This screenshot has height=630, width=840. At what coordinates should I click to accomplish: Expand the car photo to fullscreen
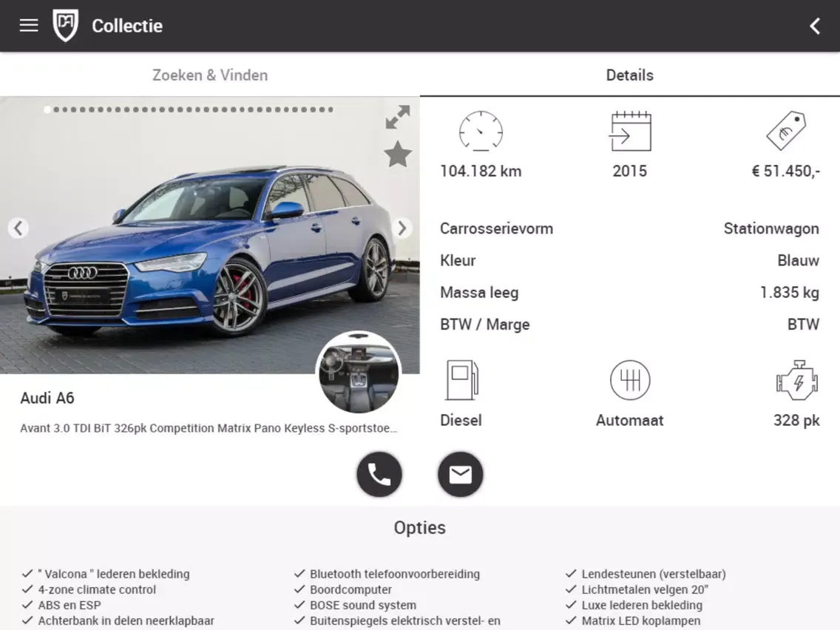[x=398, y=117]
